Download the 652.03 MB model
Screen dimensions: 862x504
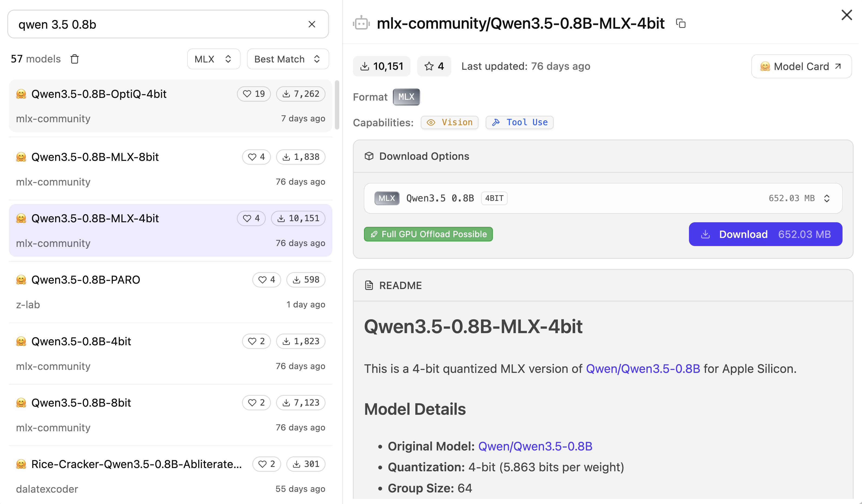(x=765, y=234)
